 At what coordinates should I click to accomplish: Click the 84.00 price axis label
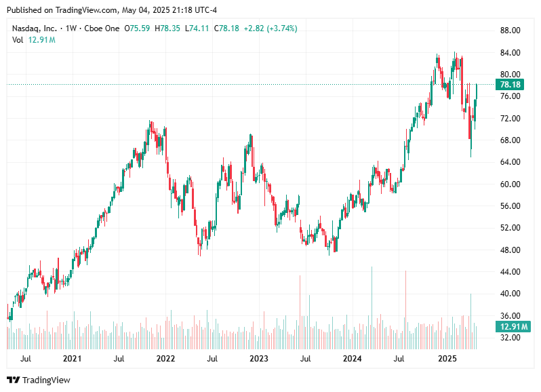pyautogui.click(x=510, y=53)
